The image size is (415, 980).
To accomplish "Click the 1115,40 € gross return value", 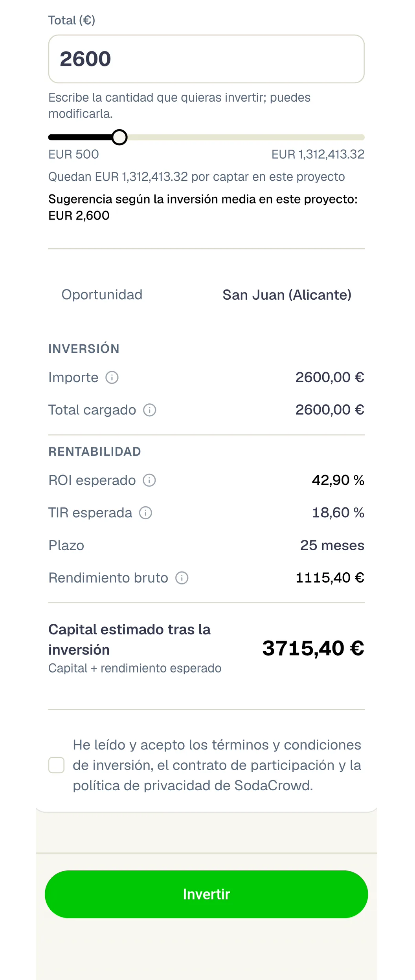I will pos(330,578).
